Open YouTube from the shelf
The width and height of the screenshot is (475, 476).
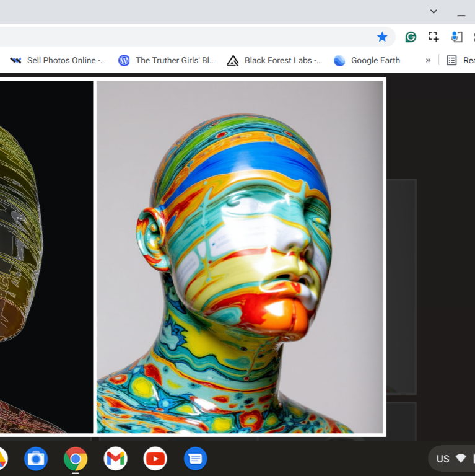155,459
